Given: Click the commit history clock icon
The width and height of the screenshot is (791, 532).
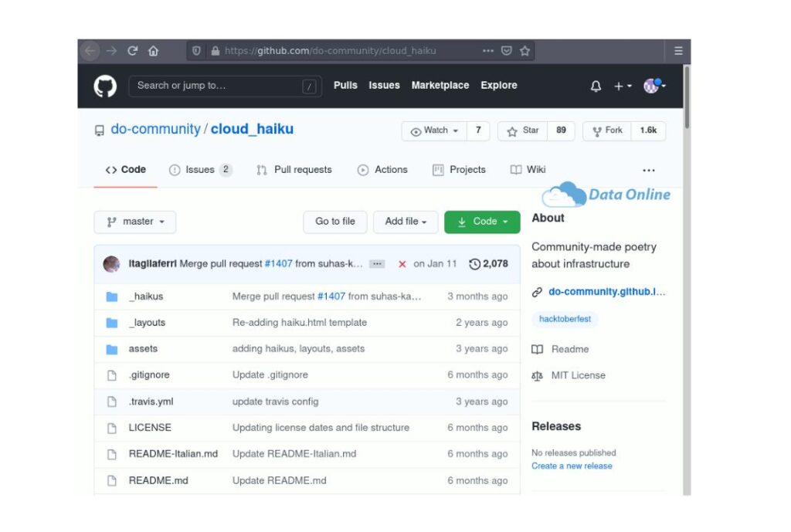Looking at the screenshot, I should click(x=475, y=264).
